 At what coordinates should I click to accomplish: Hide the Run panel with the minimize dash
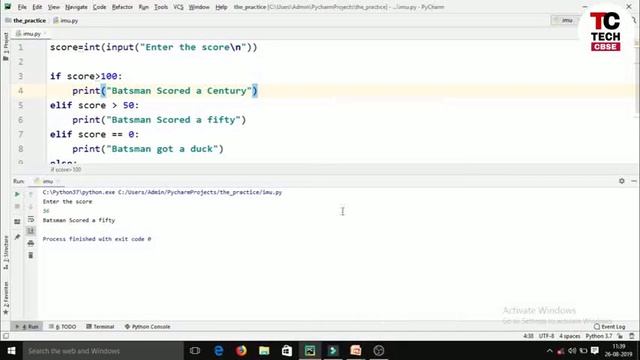(x=633, y=181)
